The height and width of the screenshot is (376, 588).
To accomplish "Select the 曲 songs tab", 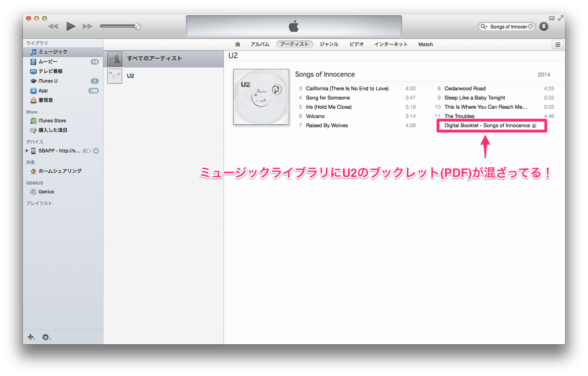I will [238, 45].
